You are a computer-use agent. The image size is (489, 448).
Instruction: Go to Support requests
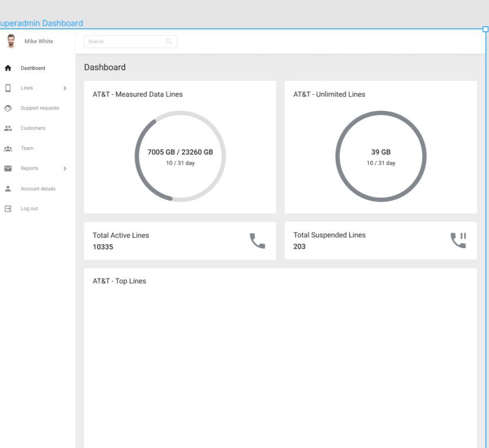pos(40,108)
